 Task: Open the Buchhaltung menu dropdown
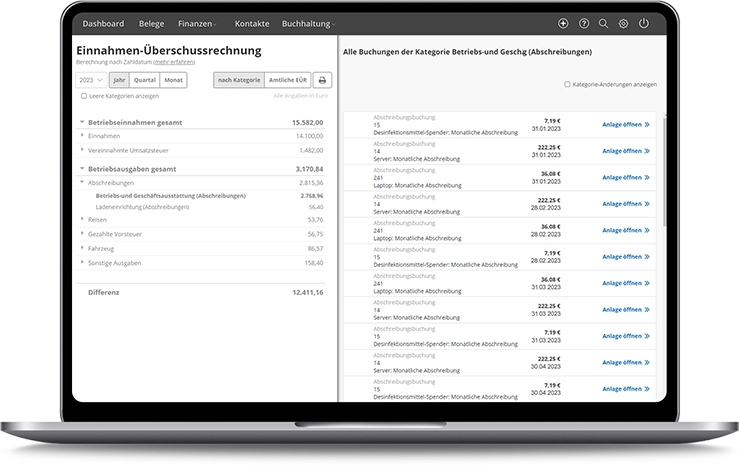309,24
